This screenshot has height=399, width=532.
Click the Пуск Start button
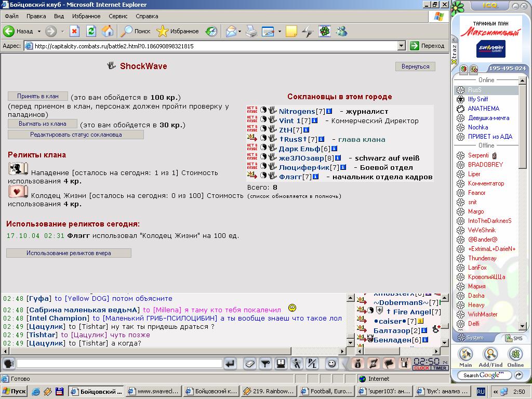[14, 391]
